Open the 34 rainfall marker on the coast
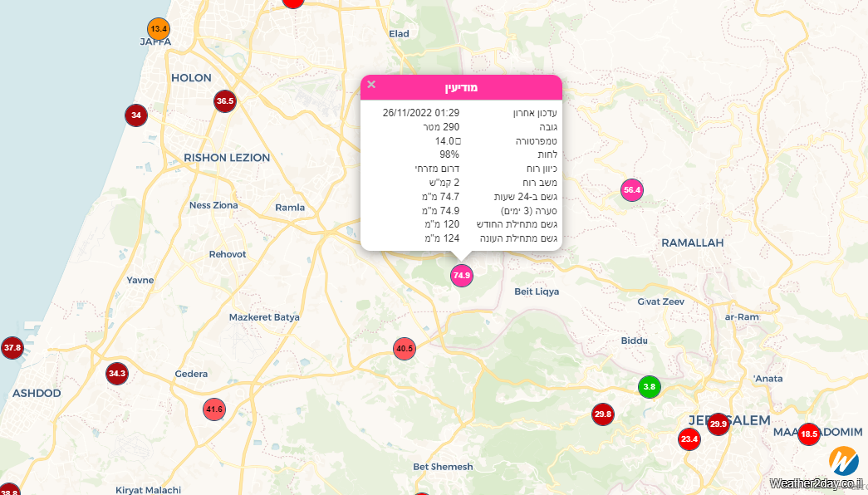Image resolution: width=868 pixels, height=495 pixels. 136,115
